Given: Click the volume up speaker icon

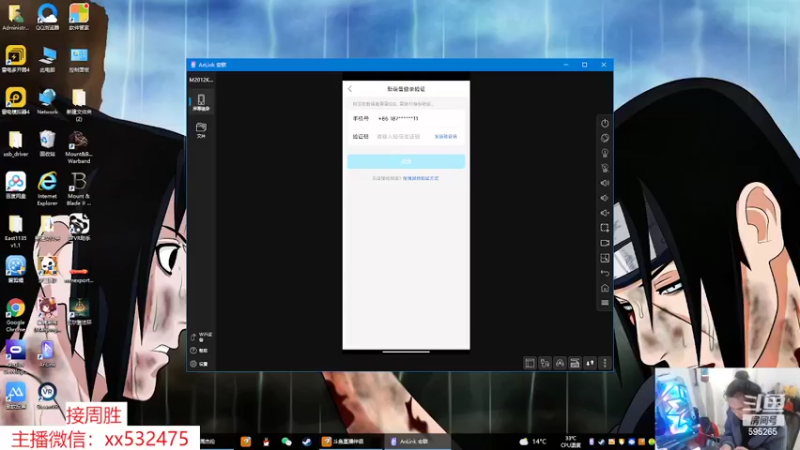Looking at the screenshot, I should coord(605,183).
